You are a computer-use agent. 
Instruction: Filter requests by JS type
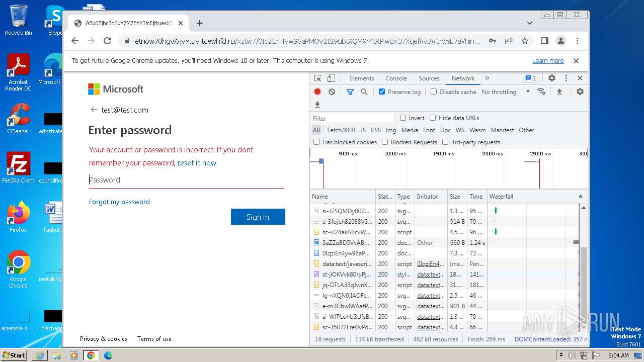click(363, 130)
